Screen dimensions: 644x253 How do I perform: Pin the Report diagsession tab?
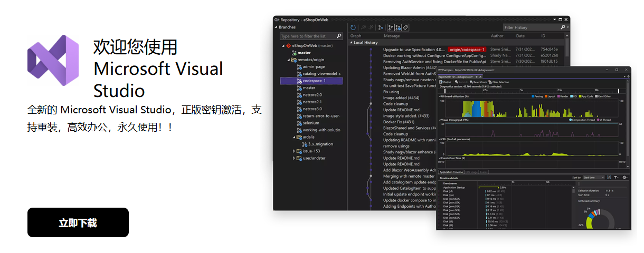coord(476,77)
